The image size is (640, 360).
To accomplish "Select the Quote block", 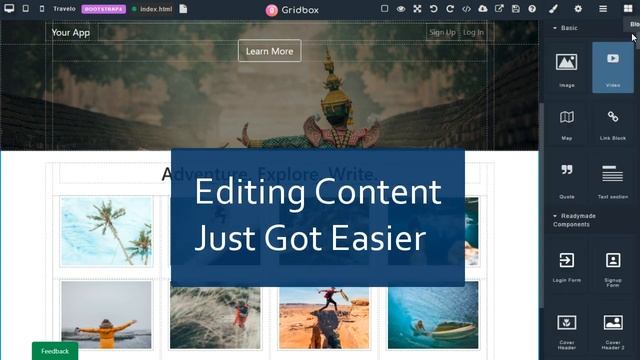I will coord(567,178).
